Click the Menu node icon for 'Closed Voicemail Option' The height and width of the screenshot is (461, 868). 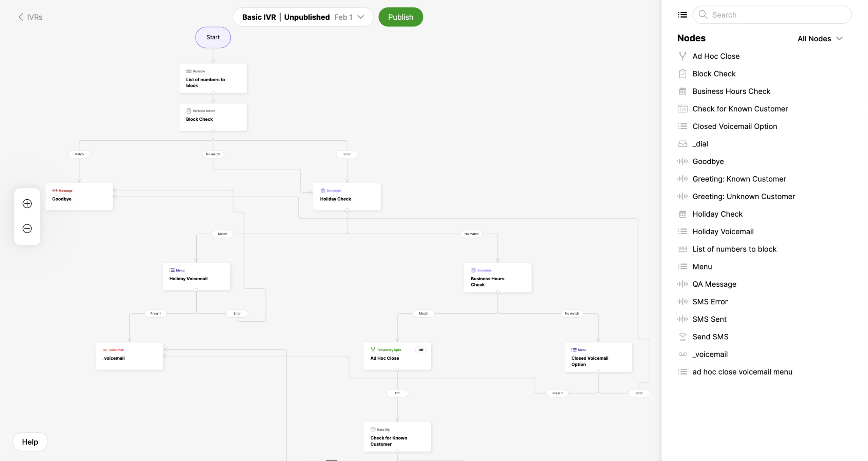[574, 349]
